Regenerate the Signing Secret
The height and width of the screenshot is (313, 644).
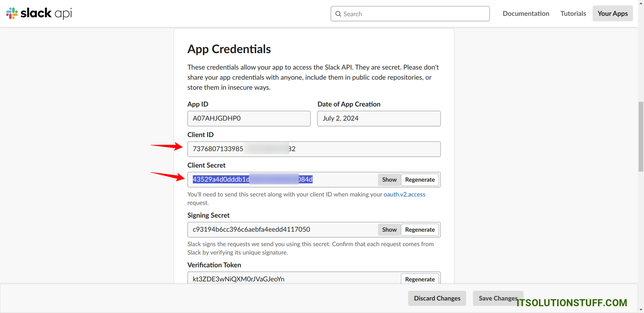pos(420,230)
